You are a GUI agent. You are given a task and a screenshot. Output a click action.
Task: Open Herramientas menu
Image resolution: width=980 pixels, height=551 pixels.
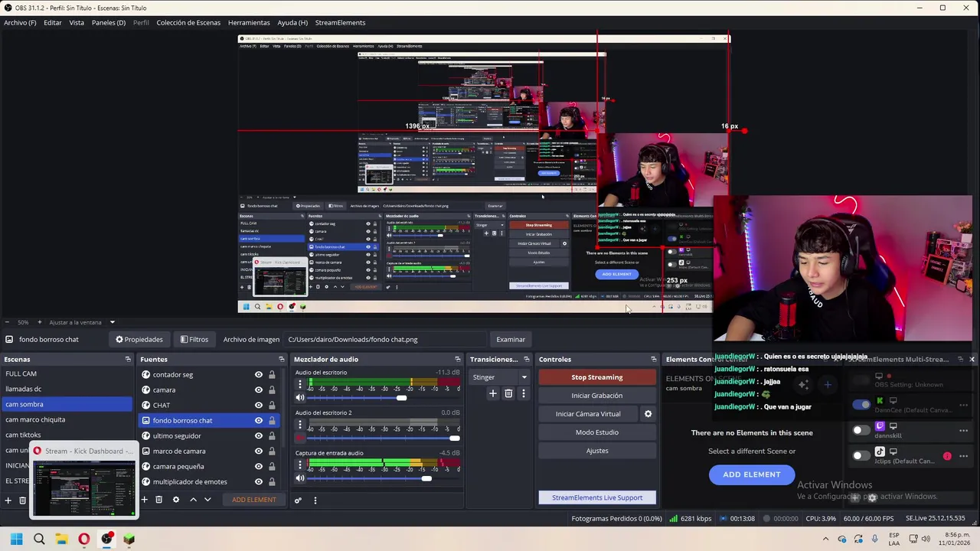(249, 22)
